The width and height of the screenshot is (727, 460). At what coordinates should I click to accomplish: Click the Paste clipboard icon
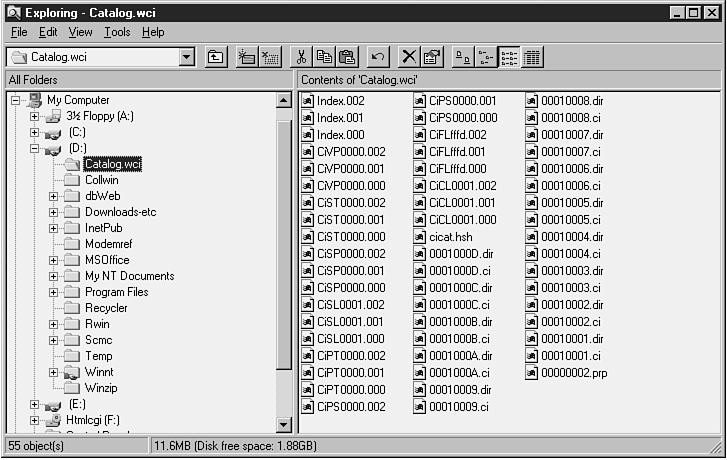346,57
